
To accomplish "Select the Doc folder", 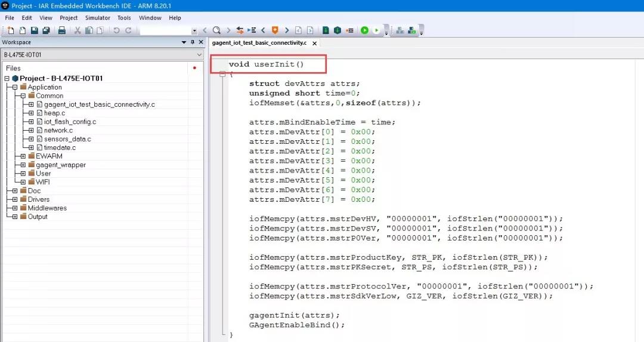I will coord(34,191).
